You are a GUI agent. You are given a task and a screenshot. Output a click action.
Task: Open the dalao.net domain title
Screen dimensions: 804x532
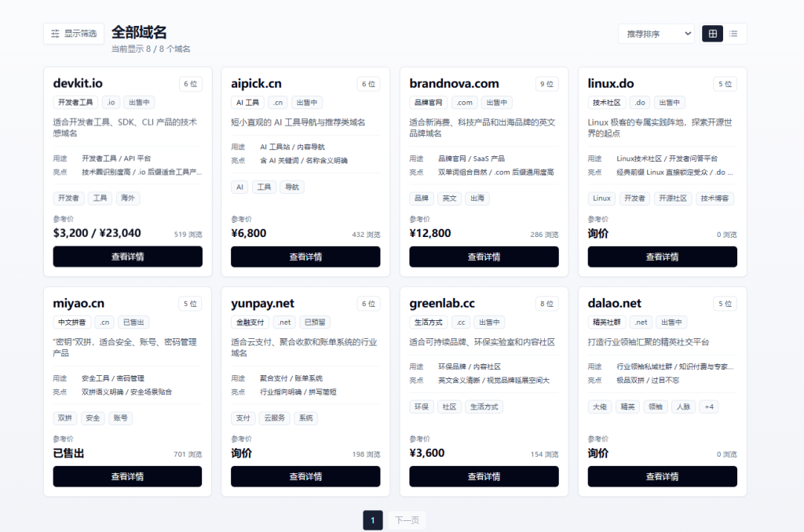[x=614, y=304]
